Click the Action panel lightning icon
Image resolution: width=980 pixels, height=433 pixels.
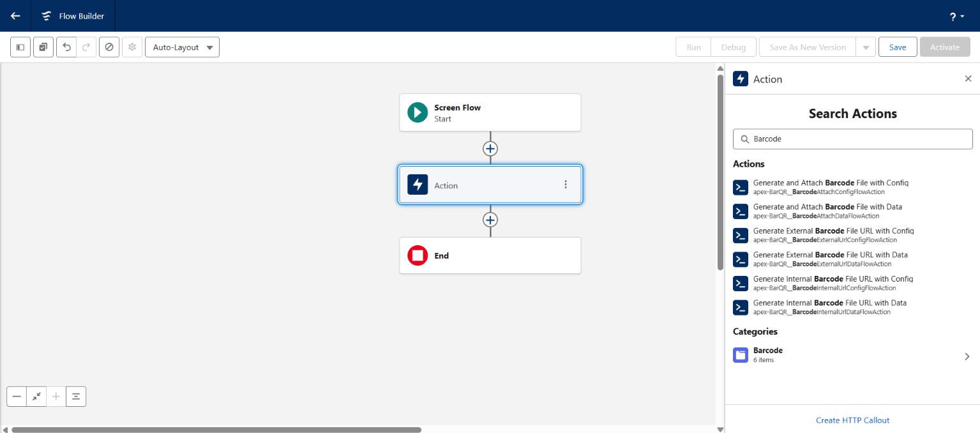point(741,79)
